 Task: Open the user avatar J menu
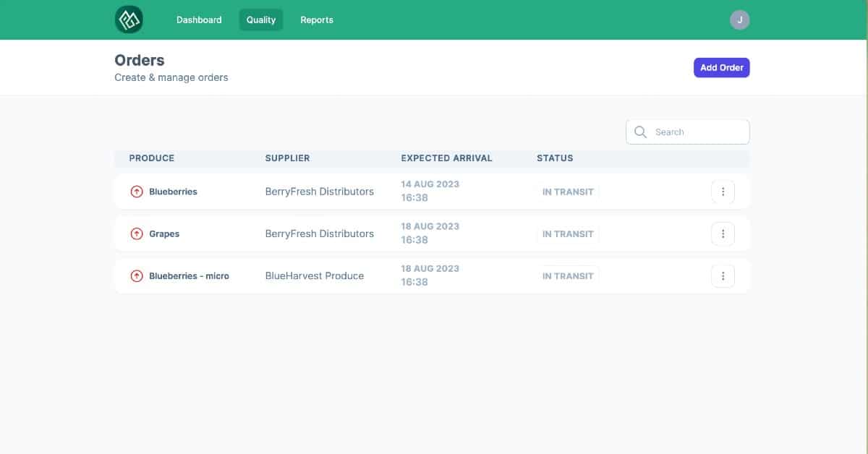coord(739,20)
